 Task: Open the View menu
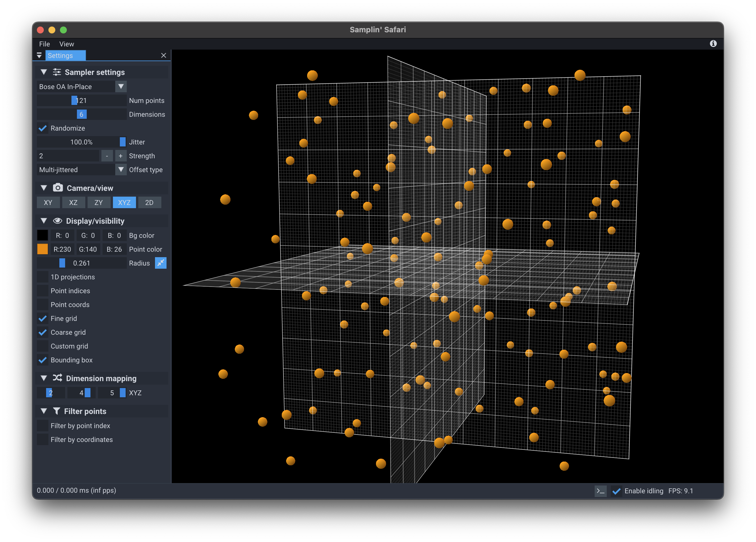(x=66, y=44)
